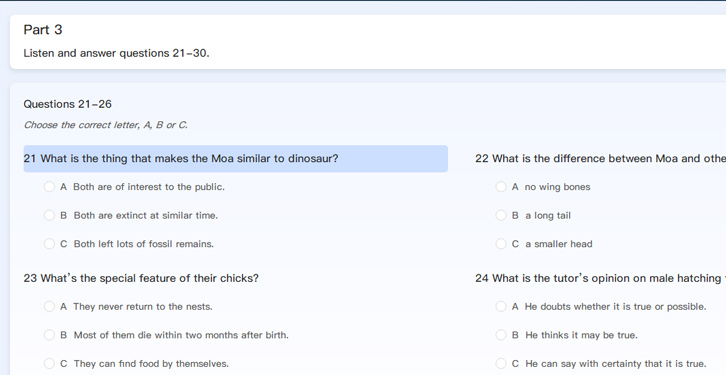Click question 23 about chicks

coord(141,278)
